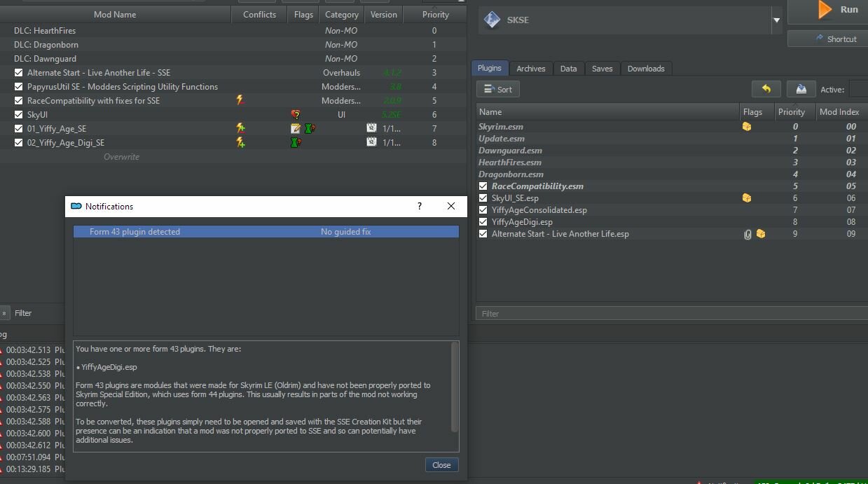Click archive box flag on Skyrim.esm
Image resolution: width=868 pixels, height=484 pixels.
(747, 127)
